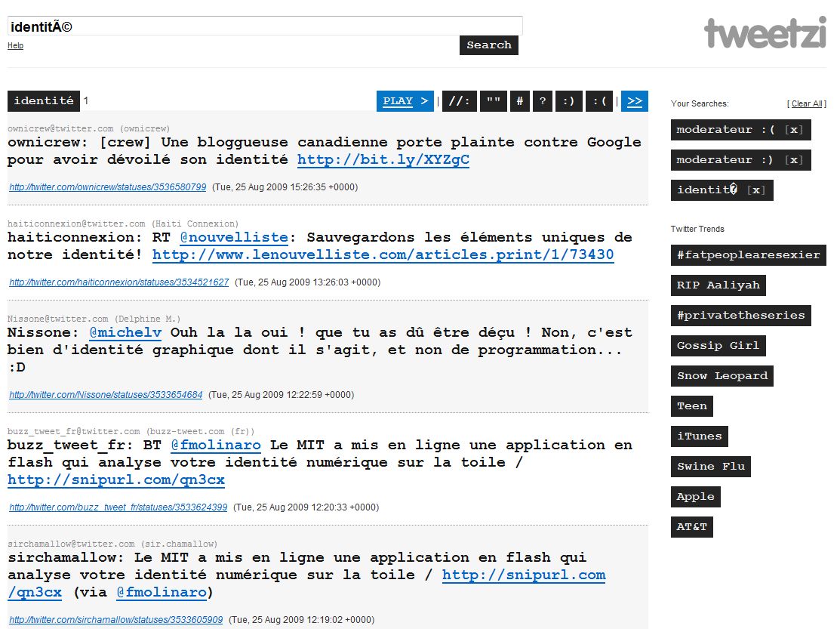Click timestamp Tue, 25 Aug 2009 12:22:59
Viewport: 840px width, 629px height.
pos(282,395)
